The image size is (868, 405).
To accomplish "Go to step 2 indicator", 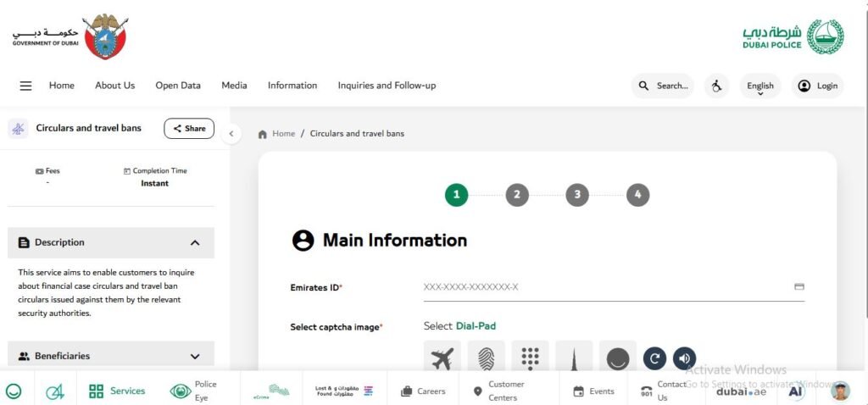I will point(517,195).
